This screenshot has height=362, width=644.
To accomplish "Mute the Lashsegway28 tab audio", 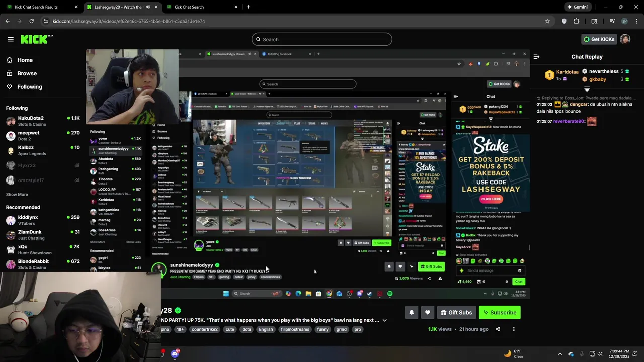I will [148, 7].
